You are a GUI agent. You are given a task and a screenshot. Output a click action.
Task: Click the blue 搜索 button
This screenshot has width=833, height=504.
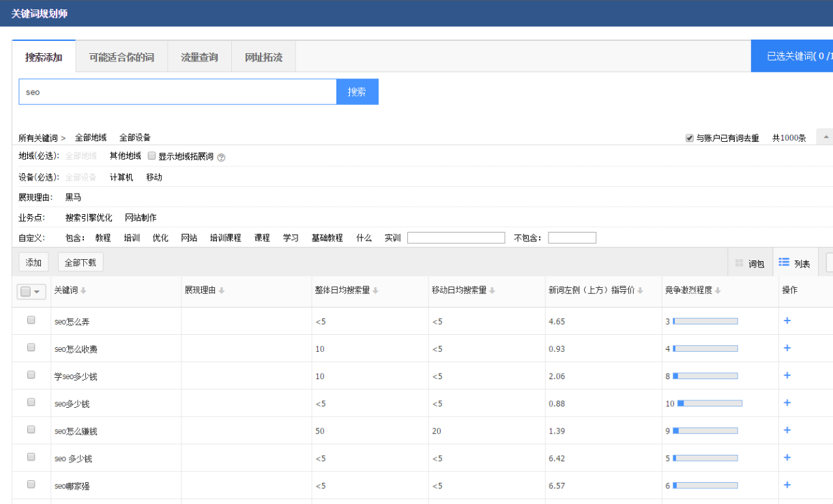click(x=357, y=92)
